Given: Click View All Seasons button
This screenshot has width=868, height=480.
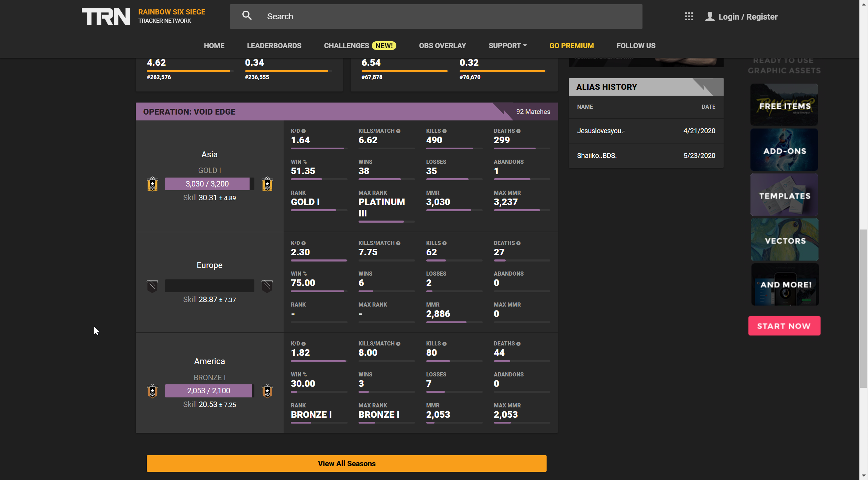Looking at the screenshot, I should tap(347, 463).
